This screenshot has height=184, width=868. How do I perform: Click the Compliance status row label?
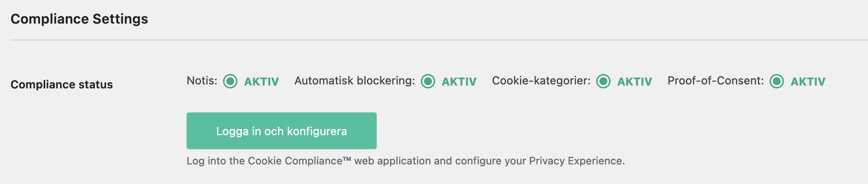pyautogui.click(x=62, y=84)
